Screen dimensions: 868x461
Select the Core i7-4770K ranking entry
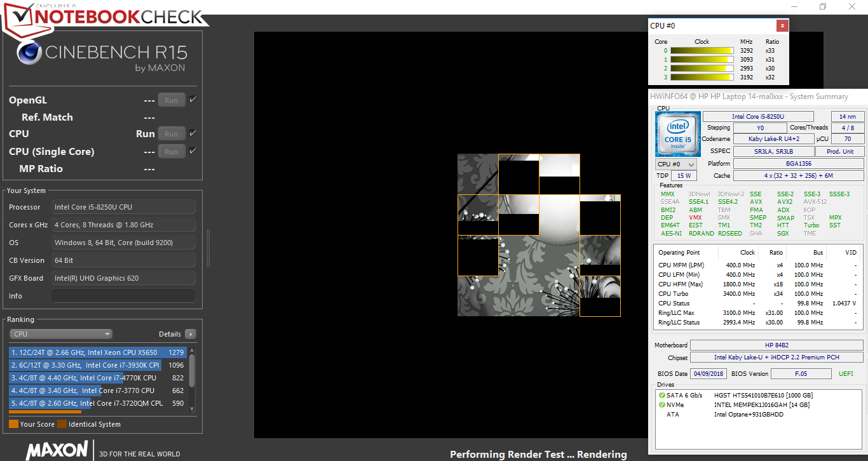coord(98,378)
